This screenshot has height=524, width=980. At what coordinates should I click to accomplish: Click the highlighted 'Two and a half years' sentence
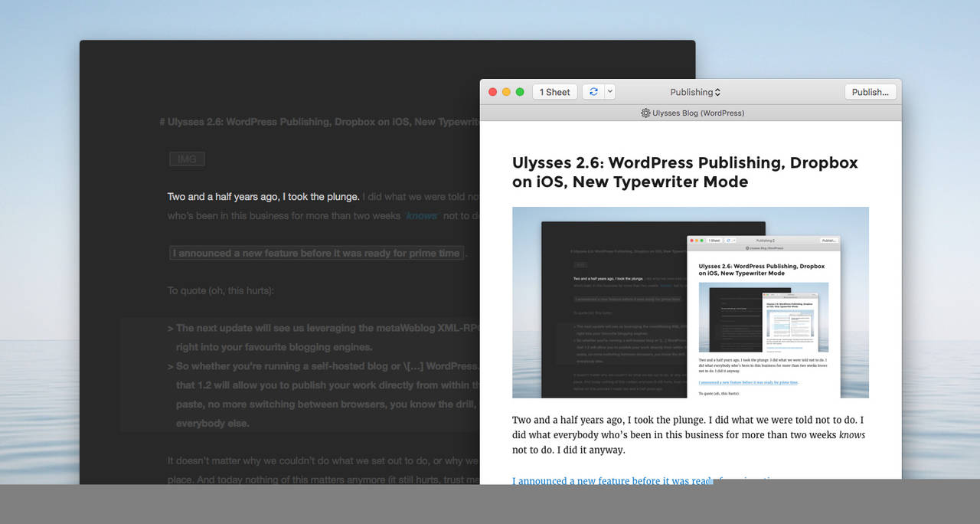tap(263, 197)
